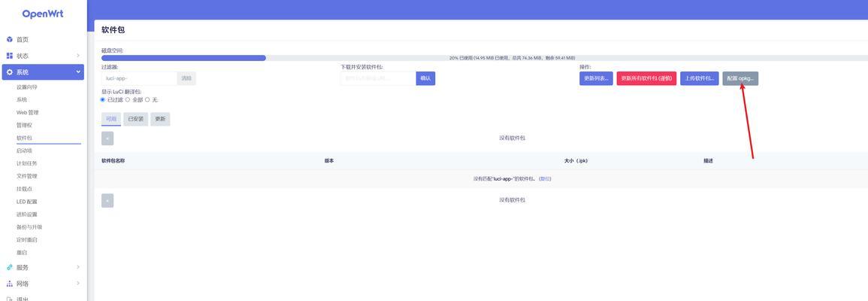The width and height of the screenshot is (868, 301).
Task: Click the 首页 home cube icon
Action: tap(10, 39)
